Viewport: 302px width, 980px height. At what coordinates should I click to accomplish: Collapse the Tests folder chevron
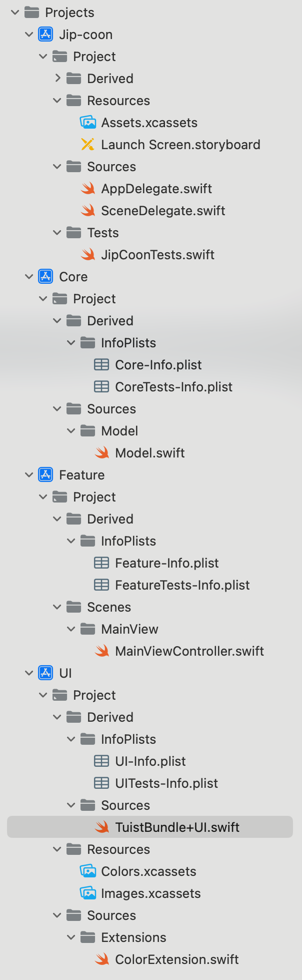coord(57,233)
